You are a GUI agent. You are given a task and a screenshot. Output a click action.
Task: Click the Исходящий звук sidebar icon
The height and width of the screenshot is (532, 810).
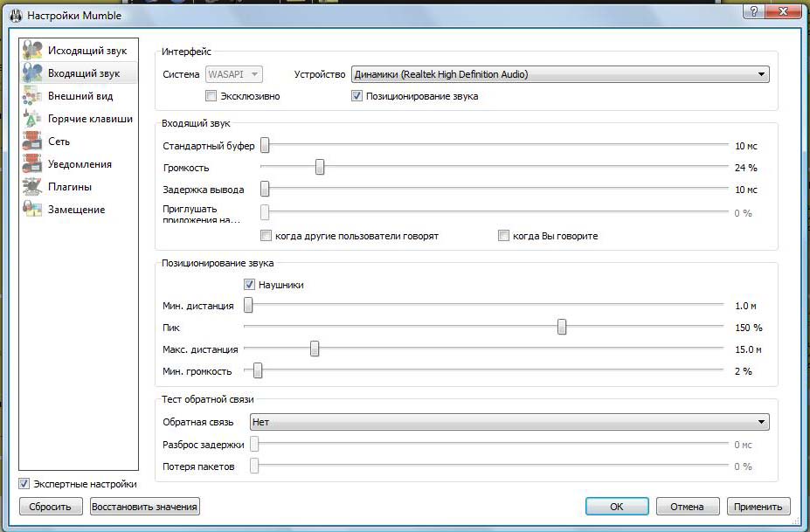pos(32,51)
